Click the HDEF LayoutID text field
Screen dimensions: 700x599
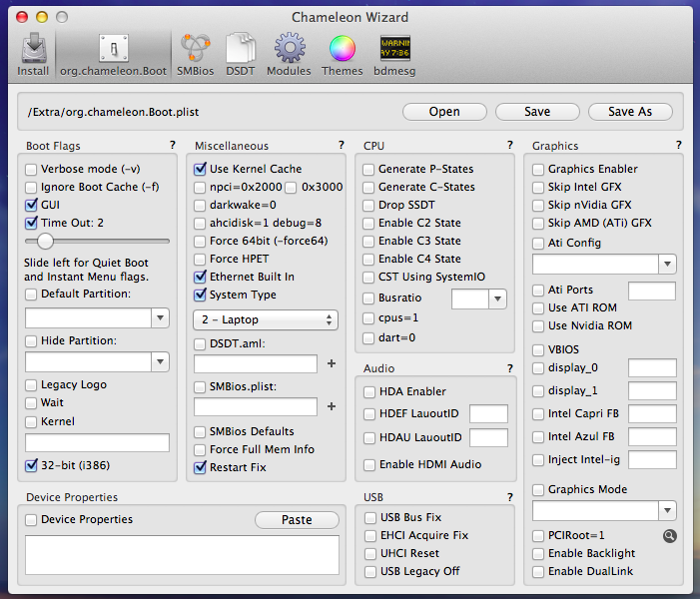coord(488,413)
